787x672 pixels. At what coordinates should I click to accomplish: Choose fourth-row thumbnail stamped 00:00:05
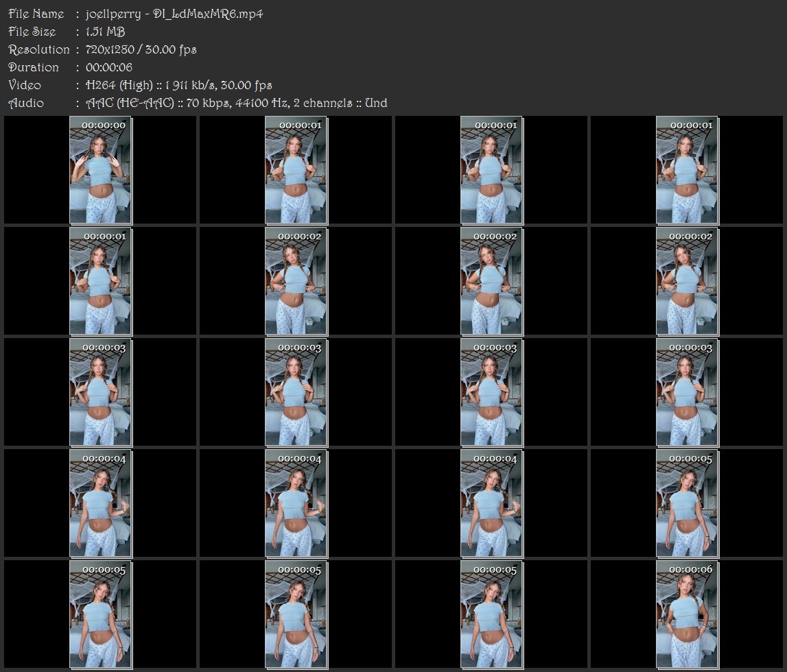(x=687, y=503)
